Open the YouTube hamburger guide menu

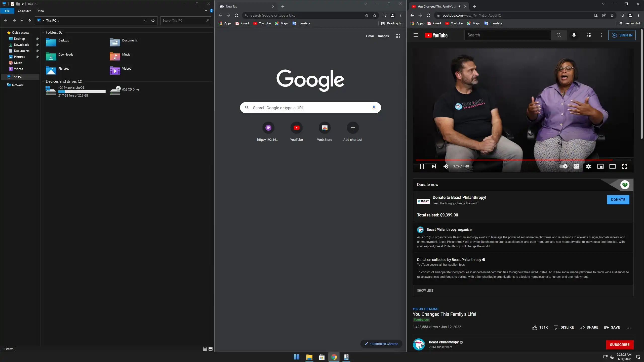(x=416, y=35)
